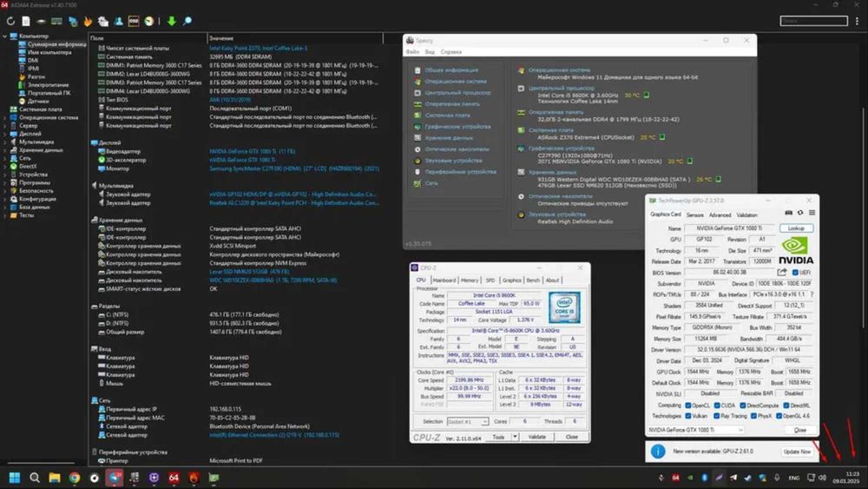Switch to the SPD tab in CPU-Z
This screenshot has height=489, width=868.
tap(490, 281)
